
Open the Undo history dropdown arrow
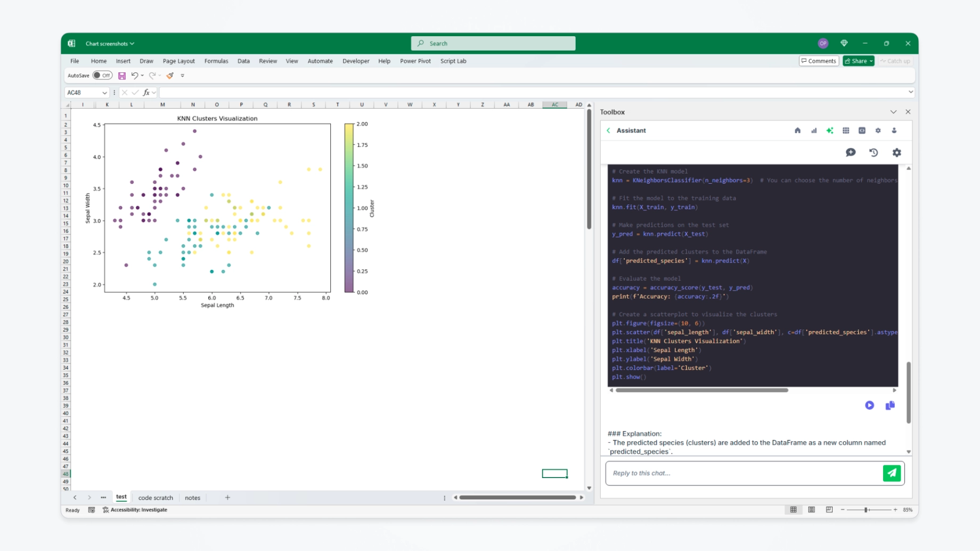(x=142, y=76)
